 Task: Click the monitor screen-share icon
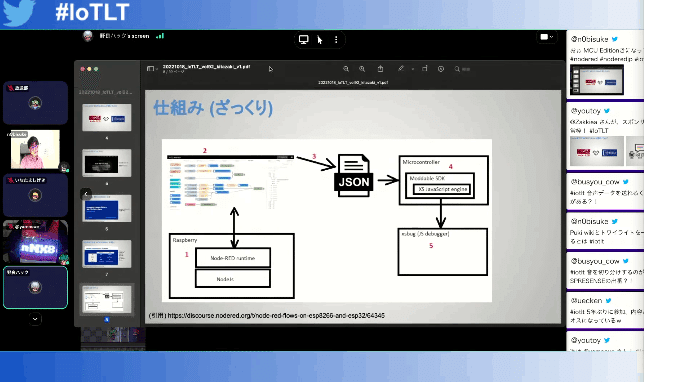(304, 39)
